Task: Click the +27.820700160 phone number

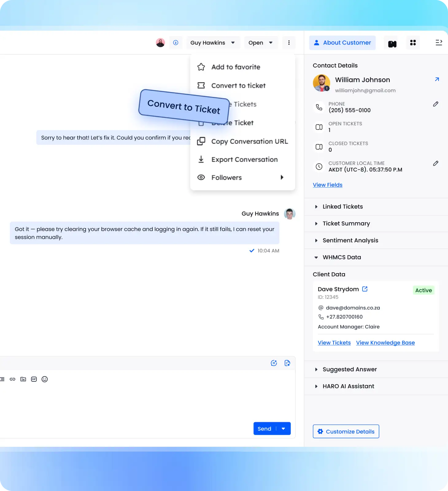Action: coord(344,317)
